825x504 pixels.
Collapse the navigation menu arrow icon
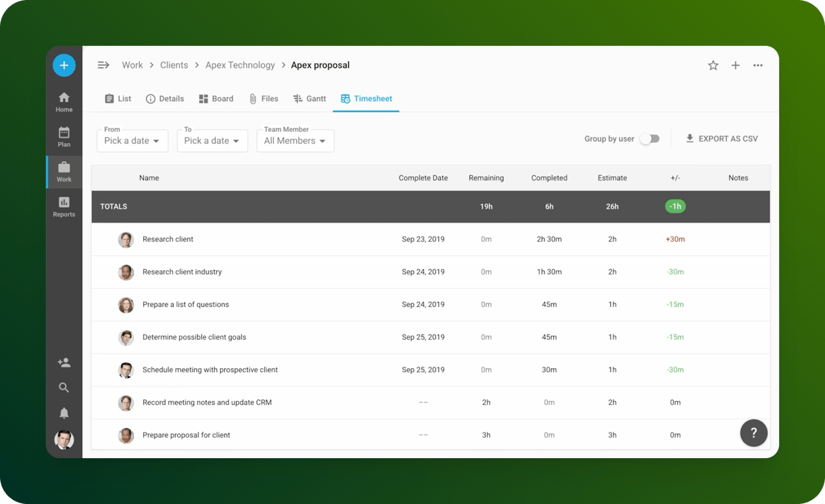click(x=103, y=65)
